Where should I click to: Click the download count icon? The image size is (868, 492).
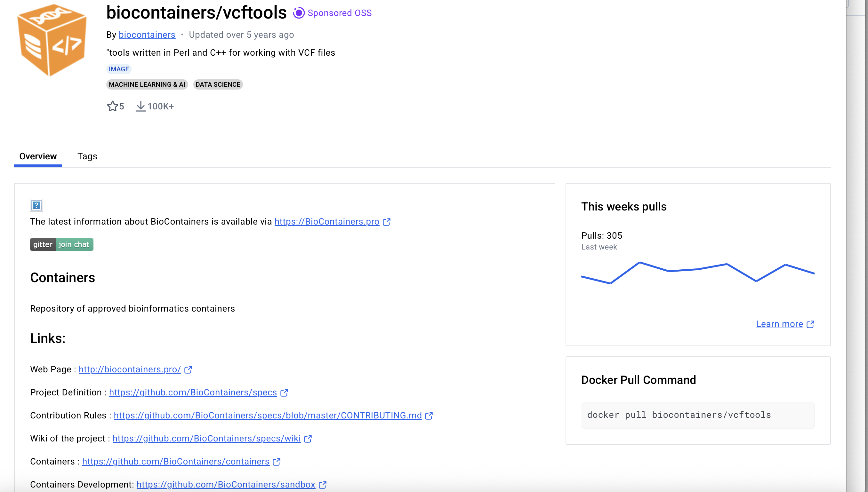[140, 107]
